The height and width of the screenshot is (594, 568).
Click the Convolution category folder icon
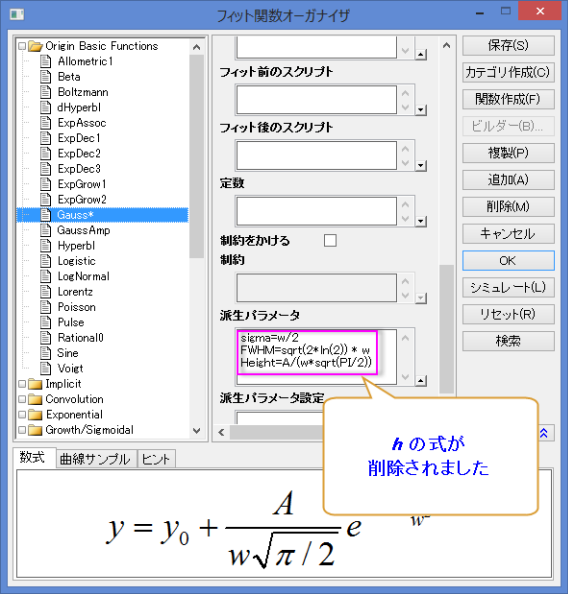(x=35, y=399)
